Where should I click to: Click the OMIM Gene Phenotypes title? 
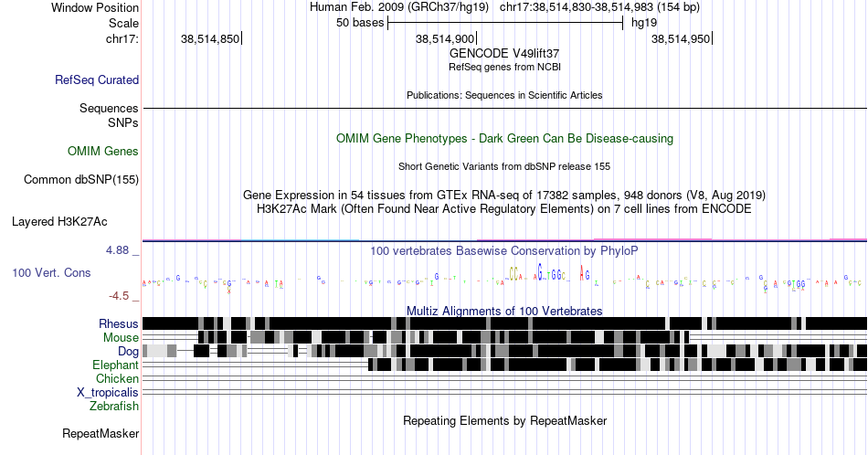pyautogui.click(x=504, y=138)
